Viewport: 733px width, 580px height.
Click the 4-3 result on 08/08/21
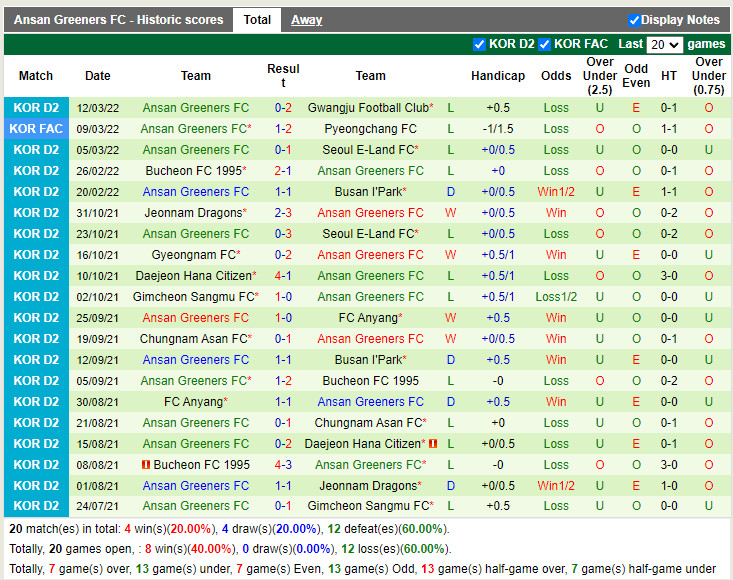point(283,465)
